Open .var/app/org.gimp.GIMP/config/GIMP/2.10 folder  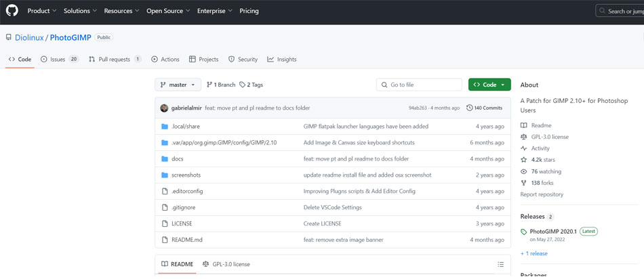[x=224, y=143]
